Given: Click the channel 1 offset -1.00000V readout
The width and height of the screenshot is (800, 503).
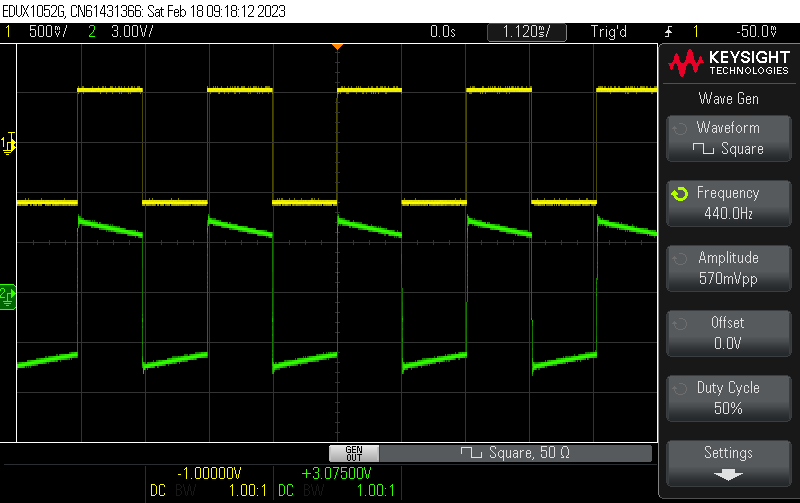Looking at the screenshot, I should point(209,473).
